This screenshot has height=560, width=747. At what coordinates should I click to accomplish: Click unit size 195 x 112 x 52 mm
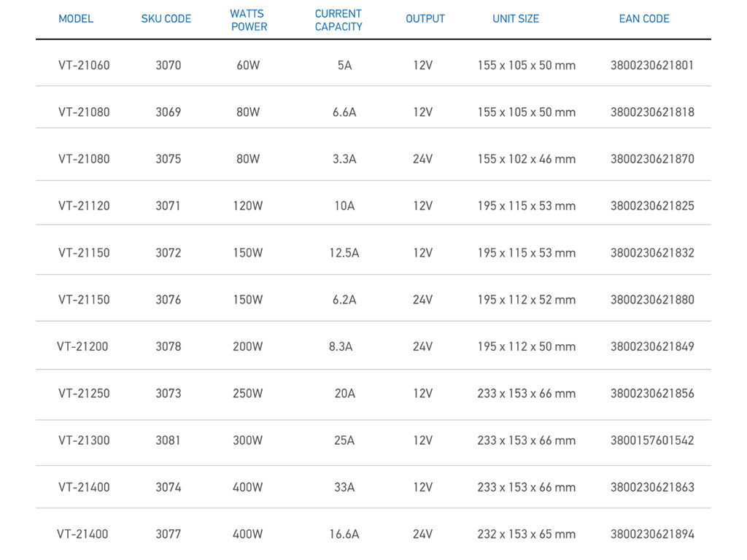[x=527, y=300]
